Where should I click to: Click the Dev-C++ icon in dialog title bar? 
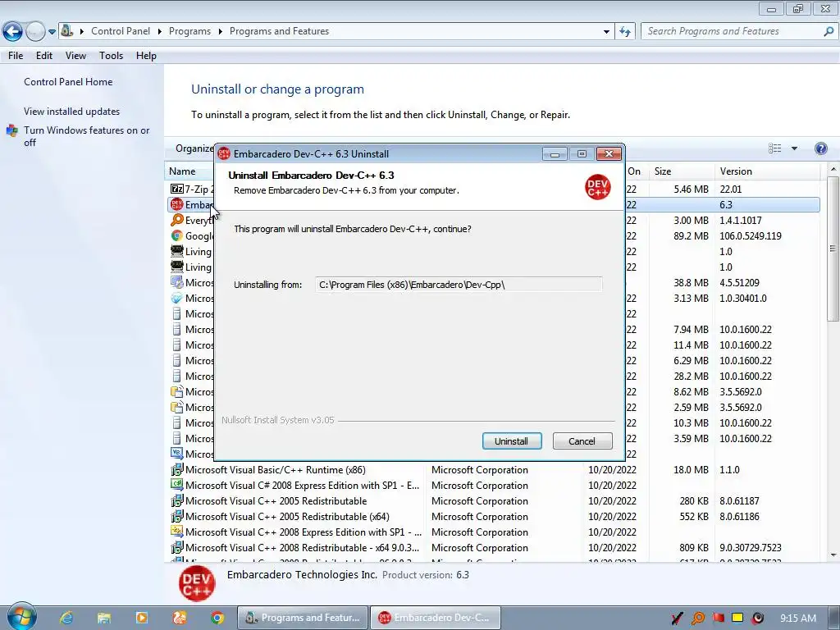pyautogui.click(x=224, y=153)
